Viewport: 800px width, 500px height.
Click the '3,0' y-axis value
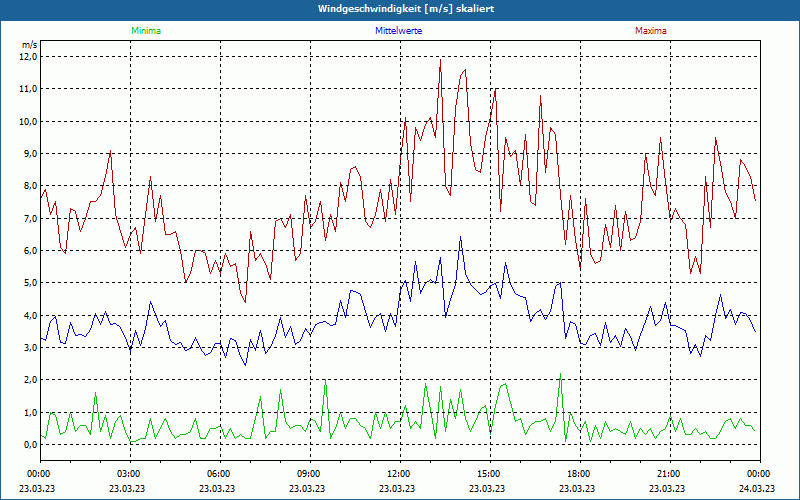coord(31,347)
